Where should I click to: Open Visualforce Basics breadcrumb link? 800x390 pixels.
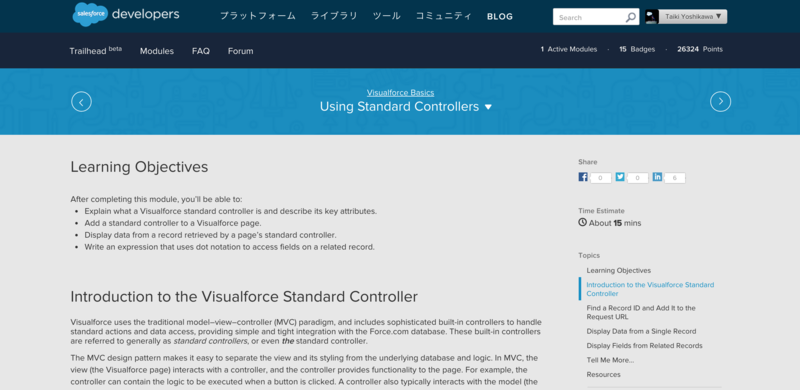click(x=401, y=93)
